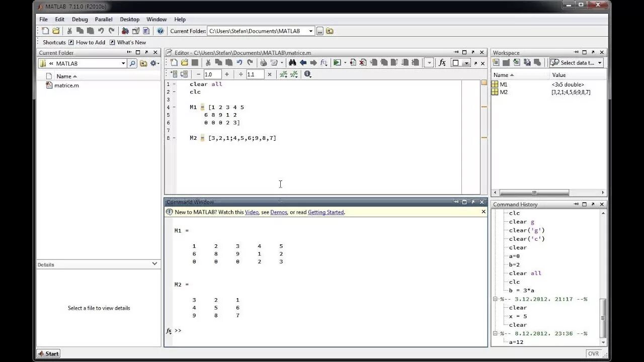
Task: Open Window menu
Action: (156, 19)
